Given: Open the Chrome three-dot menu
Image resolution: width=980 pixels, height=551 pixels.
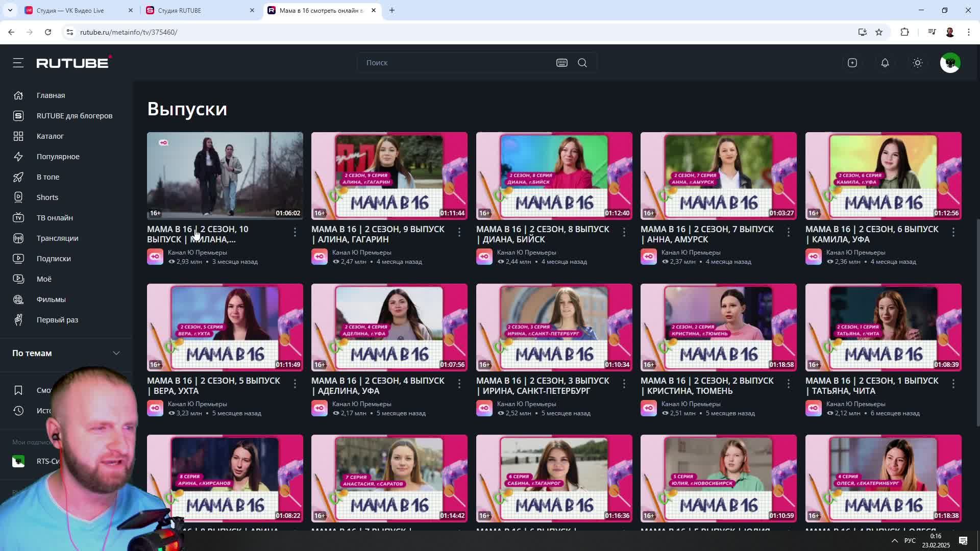Looking at the screenshot, I should pos(969,32).
